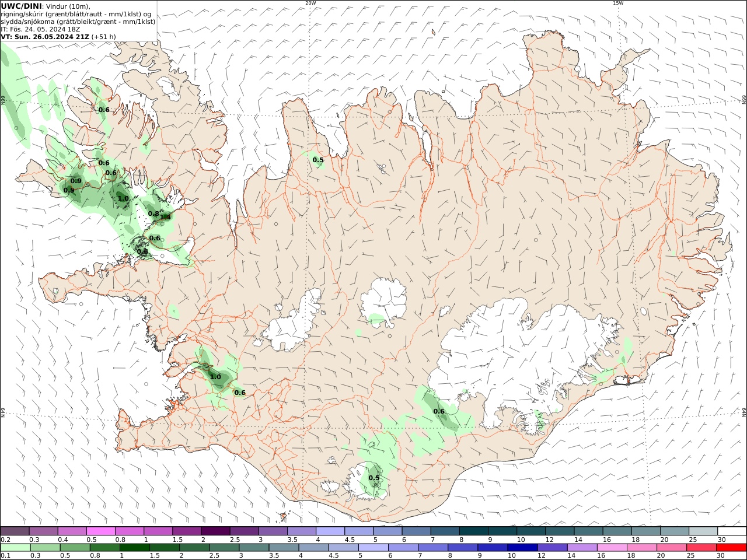Click the 20W longitude label
The width and height of the screenshot is (747, 560).
pyautogui.click(x=310, y=3)
